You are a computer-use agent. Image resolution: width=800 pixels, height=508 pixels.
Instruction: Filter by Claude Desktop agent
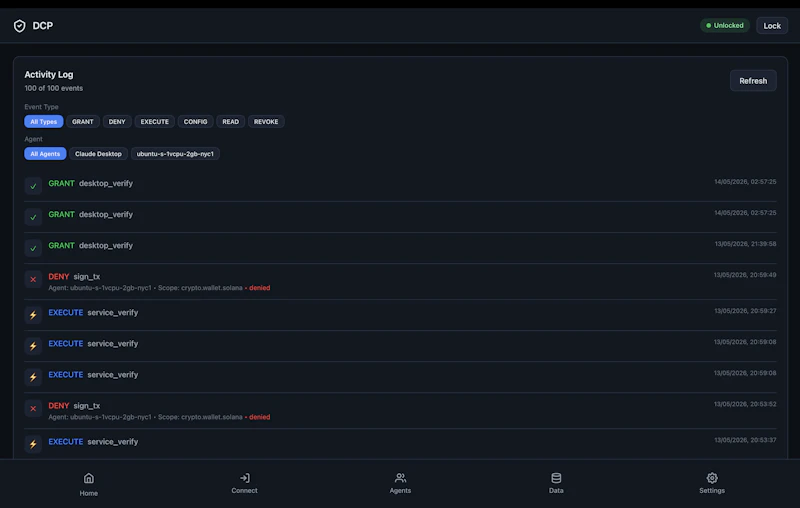(98, 154)
